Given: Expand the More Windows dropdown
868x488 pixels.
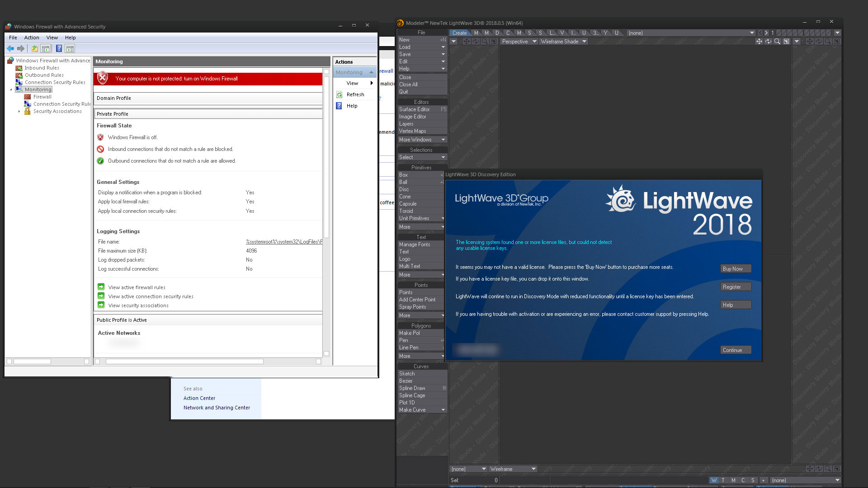Looking at the screenshot, I should (x=422, y=140).
